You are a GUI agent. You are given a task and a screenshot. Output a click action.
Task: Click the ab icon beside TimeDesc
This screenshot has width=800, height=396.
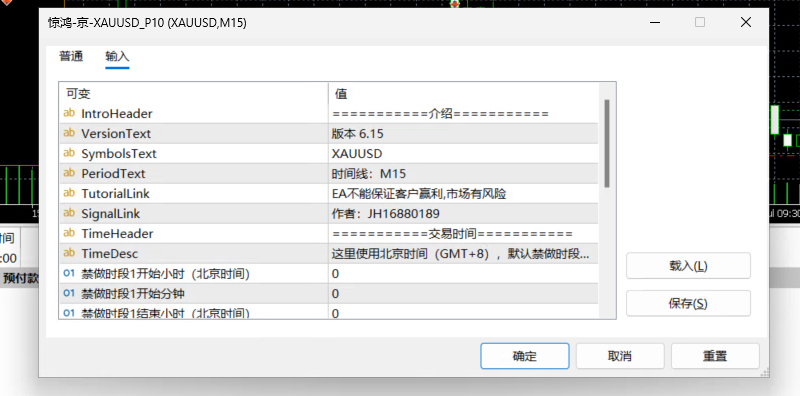click(69, 253)
